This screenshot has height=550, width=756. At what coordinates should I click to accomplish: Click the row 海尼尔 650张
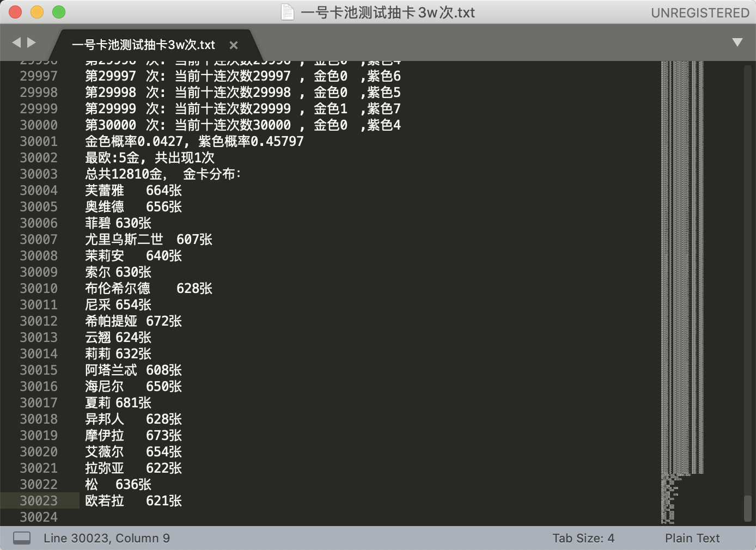click(x=133, y=387)
